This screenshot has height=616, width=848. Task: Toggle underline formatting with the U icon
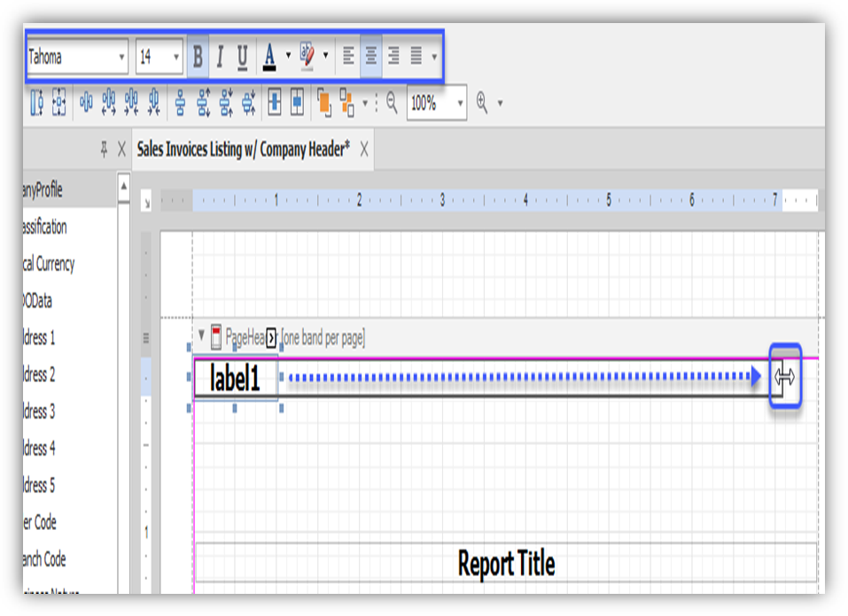point(241,56)
